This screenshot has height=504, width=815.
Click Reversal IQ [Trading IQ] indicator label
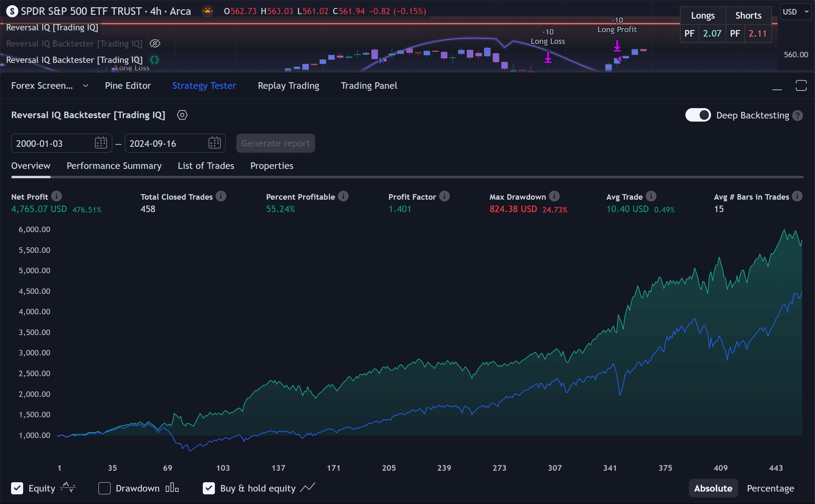(52, 28)
